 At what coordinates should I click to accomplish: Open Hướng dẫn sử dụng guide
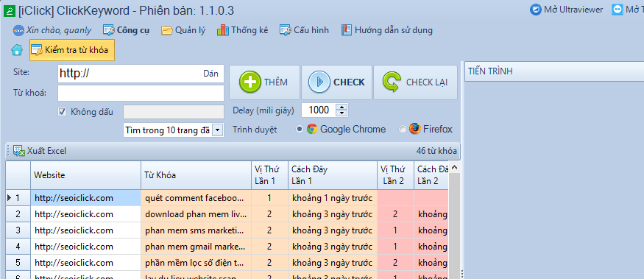pos(387,30)
